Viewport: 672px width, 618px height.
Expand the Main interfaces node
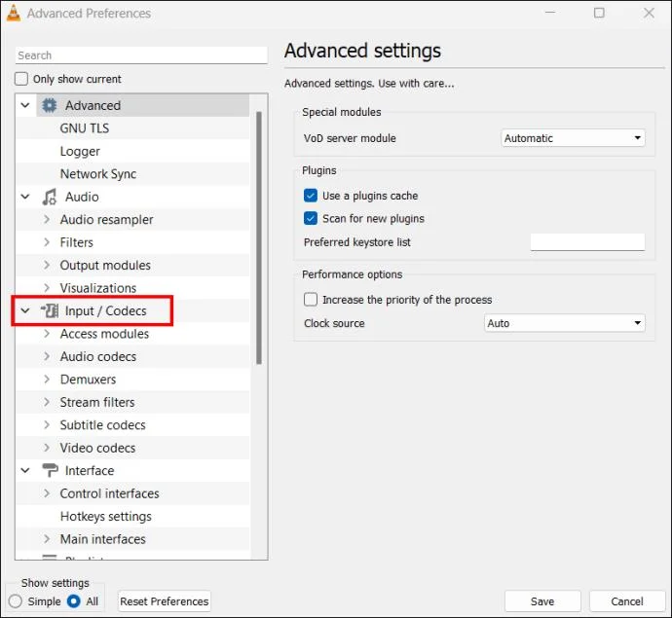pos(47,539)
